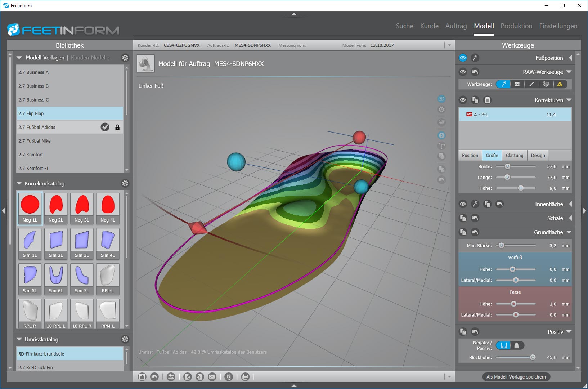
Task: Expand the Fußposition section
Action: pyautogui.click(x=570, y=58)
